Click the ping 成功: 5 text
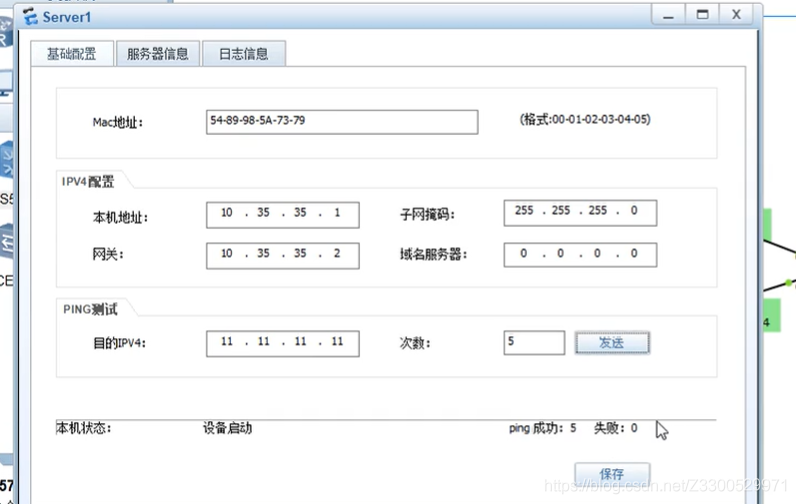The width and height of the screenshot is (796, 504). click(x=543, y=428)
